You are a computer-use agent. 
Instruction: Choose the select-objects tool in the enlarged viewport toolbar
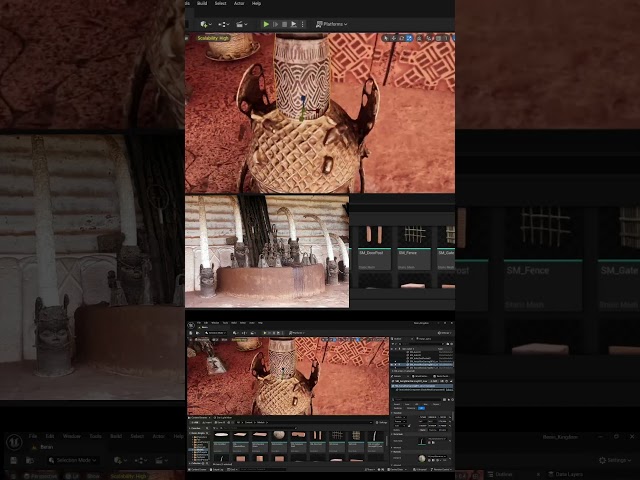pos(386,38)
